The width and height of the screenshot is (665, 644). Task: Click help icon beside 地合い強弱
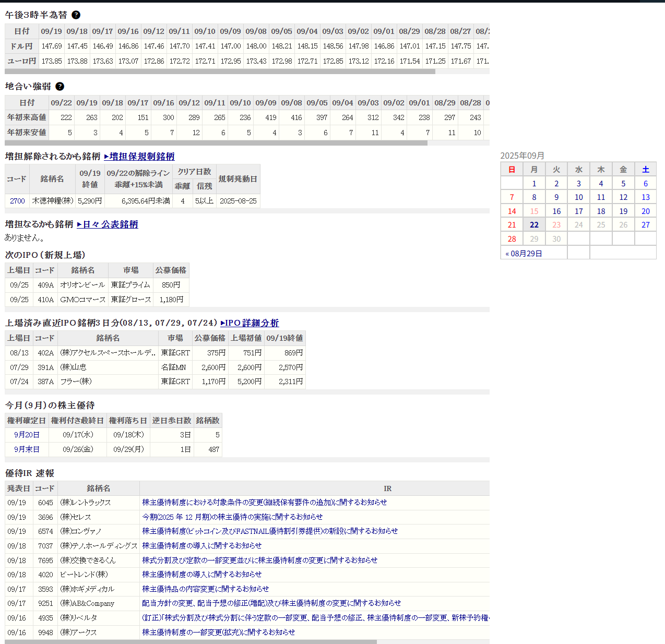pyautogui.click(x=60, y=87)
